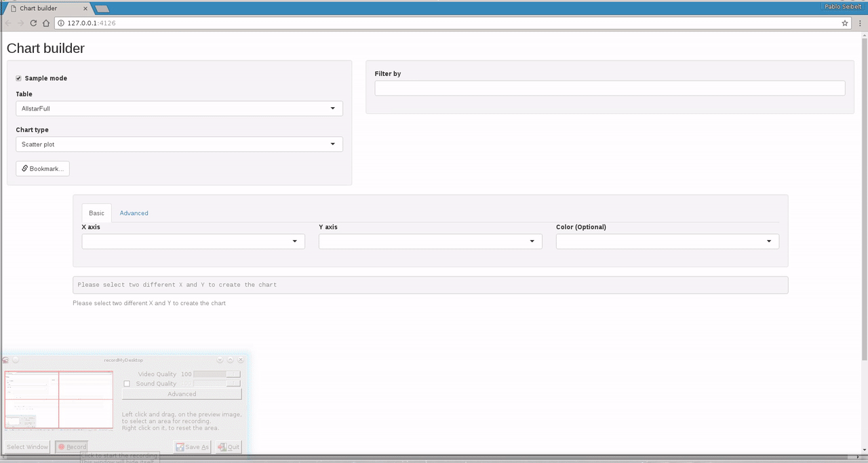Click the Pablo Seibelt profile button
The width and height of the screenshot is (868, 463).
843,6
